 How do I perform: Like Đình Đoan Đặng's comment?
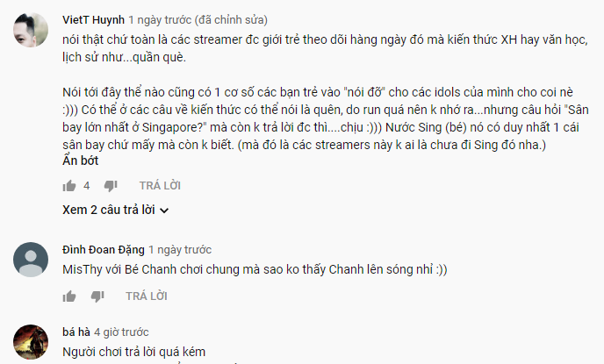(69, 296)
